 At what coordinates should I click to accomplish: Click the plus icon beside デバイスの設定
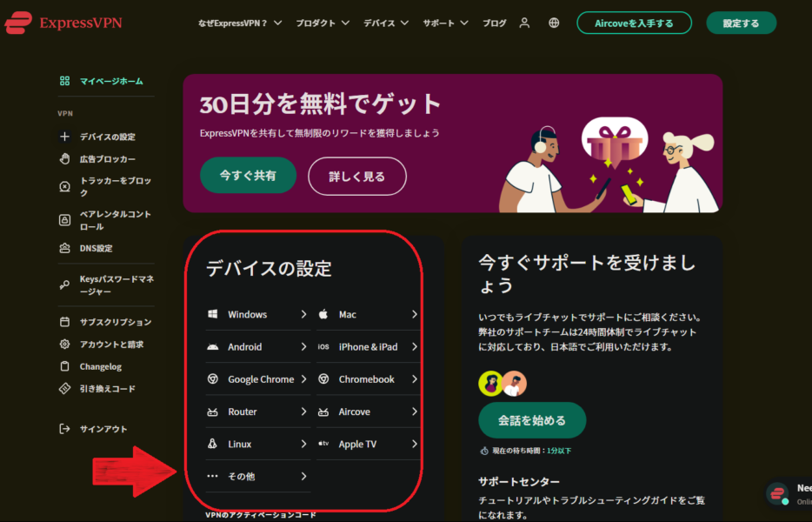[64, 137]
